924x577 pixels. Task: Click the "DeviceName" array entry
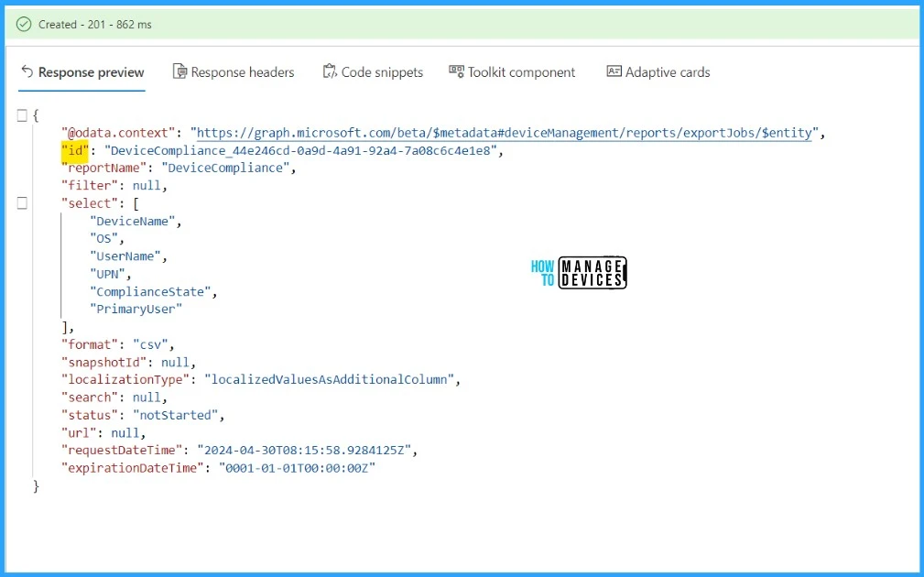[x=133, y=221]
